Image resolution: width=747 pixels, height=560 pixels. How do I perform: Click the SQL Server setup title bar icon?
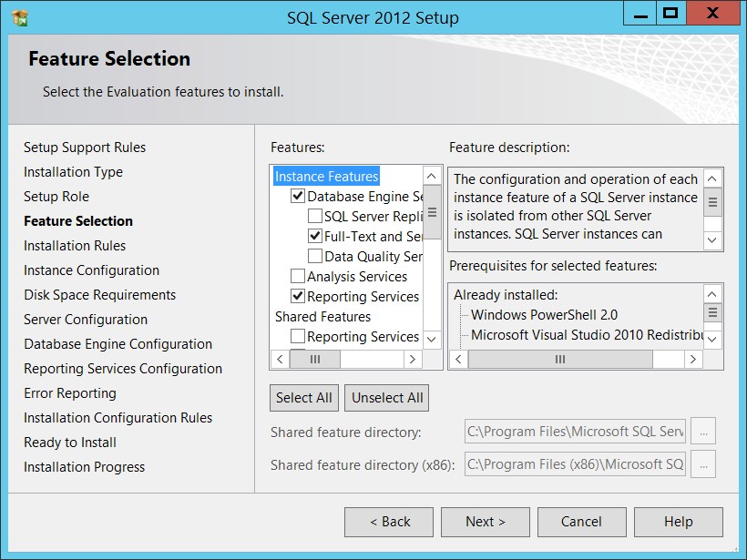point(19,17)
